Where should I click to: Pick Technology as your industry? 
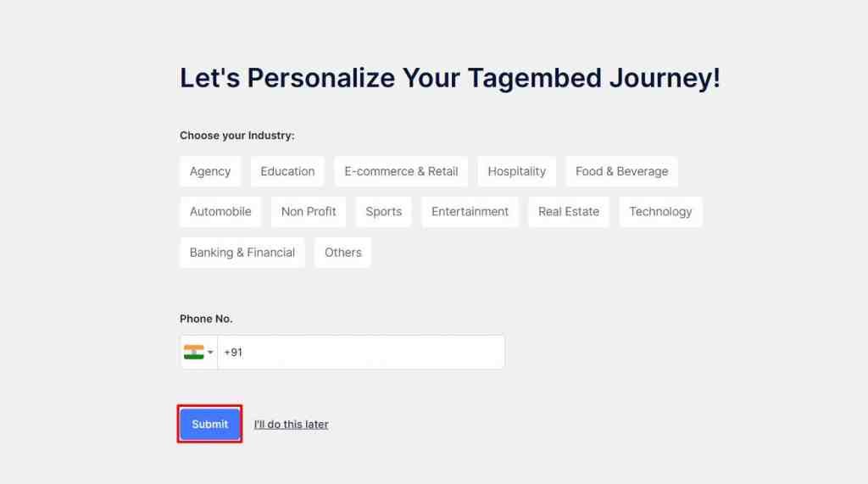660,212
